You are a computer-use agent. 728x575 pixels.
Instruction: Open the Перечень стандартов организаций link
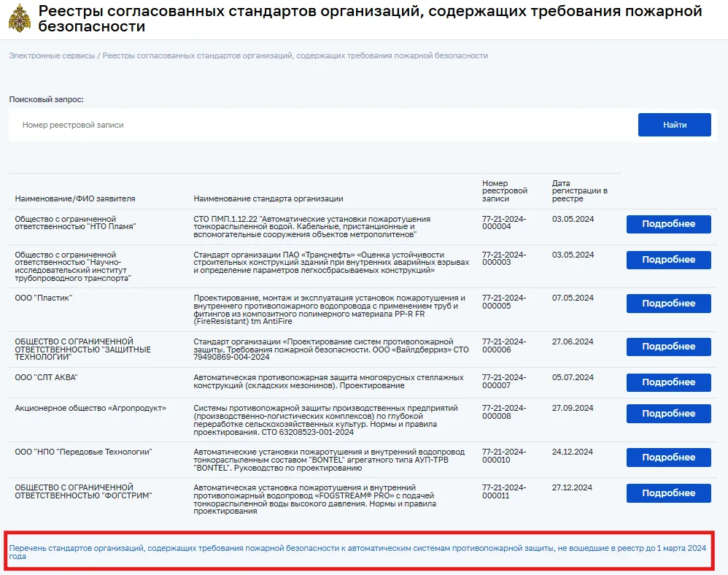tap(357, 552)
